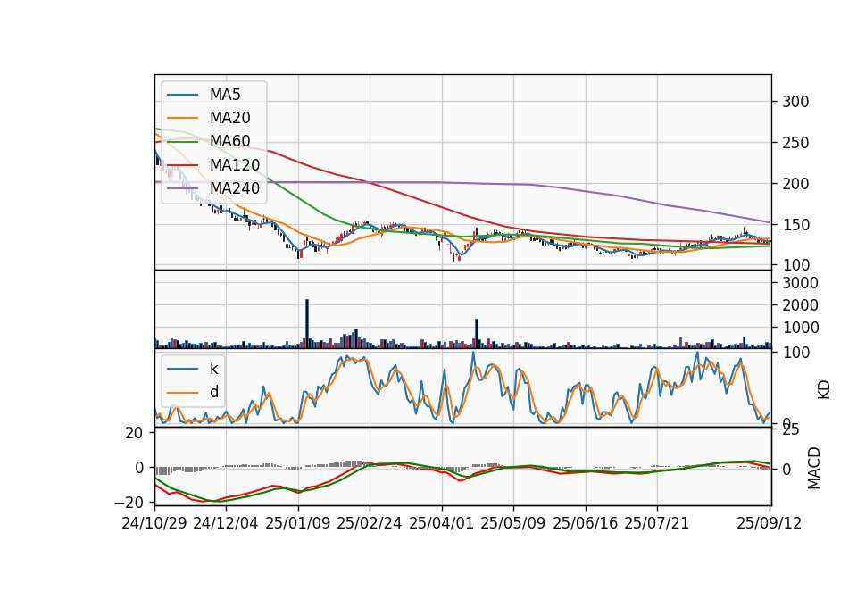This screenshot has height=616, width=857.
Task: Click the 300 price axis tick
Action: [x=795, y=102]
